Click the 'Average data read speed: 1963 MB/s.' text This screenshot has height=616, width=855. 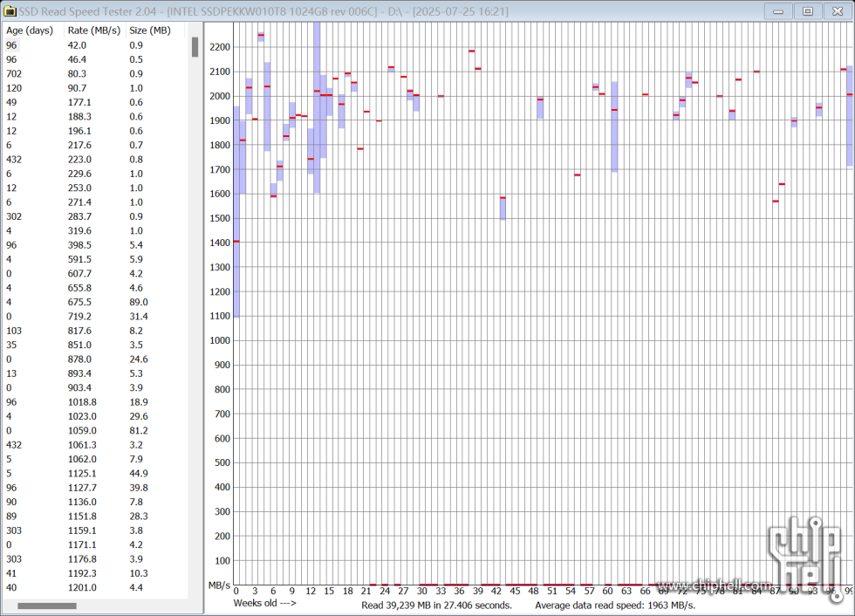615,606
